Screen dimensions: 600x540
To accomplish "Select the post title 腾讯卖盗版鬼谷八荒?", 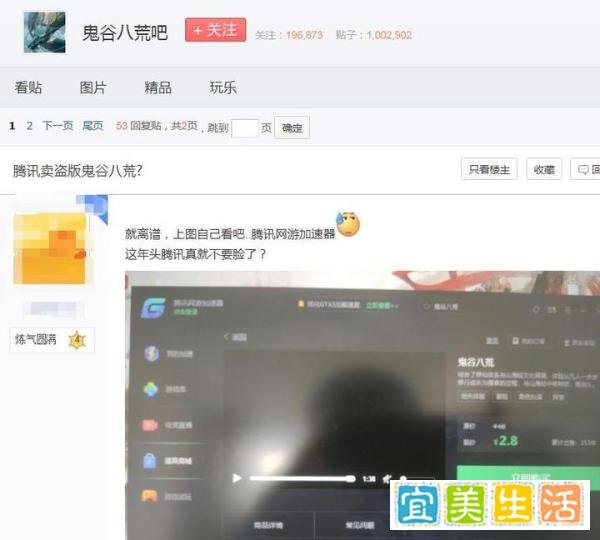I will pyautogui.click(x=78, y=171).
